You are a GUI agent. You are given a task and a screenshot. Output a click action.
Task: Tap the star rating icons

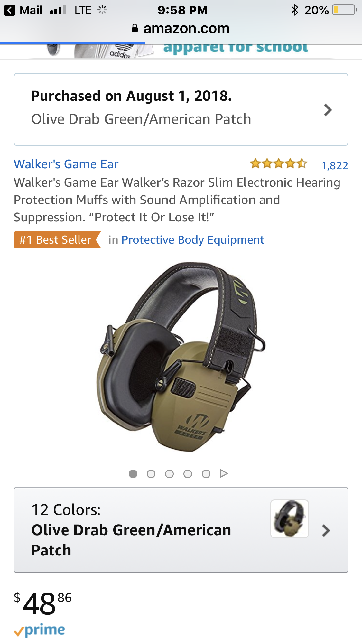(279, 164)
